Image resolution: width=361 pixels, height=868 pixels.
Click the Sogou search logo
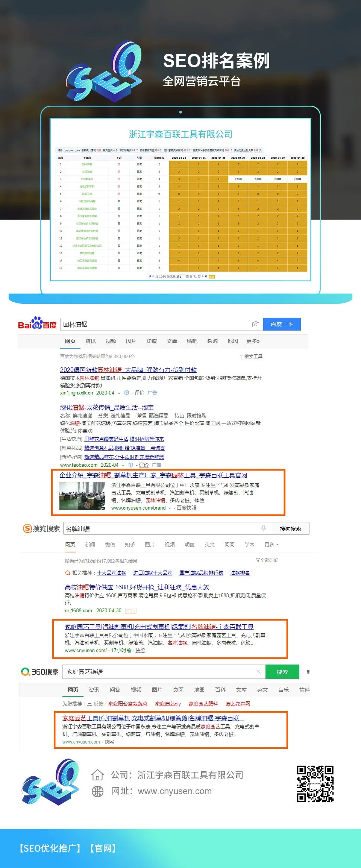click(x=41, y=528)
